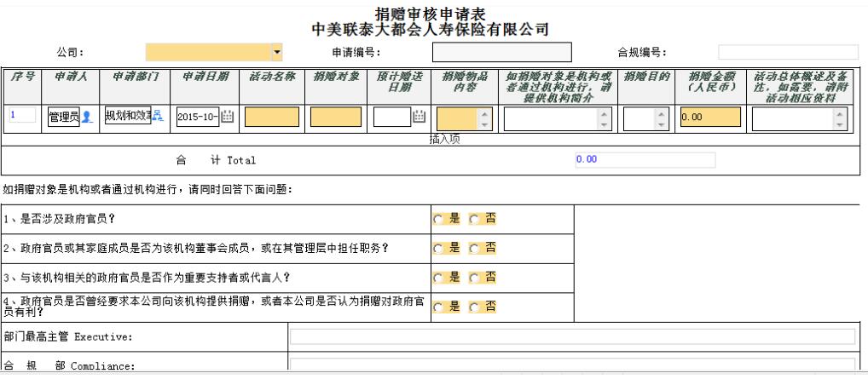868x379 pixels.
Task: Click the 序号 field showing 1
Action: 22,114
